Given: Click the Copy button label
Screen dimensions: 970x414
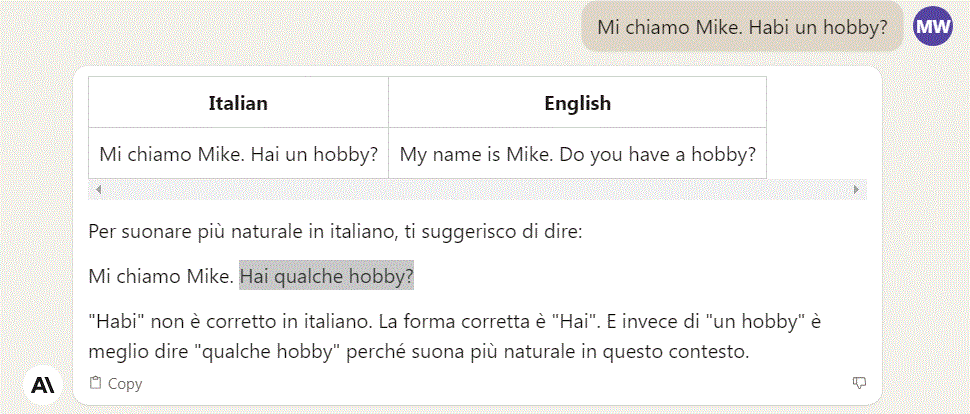Looking at the screenshot, I should coord(125,384).
